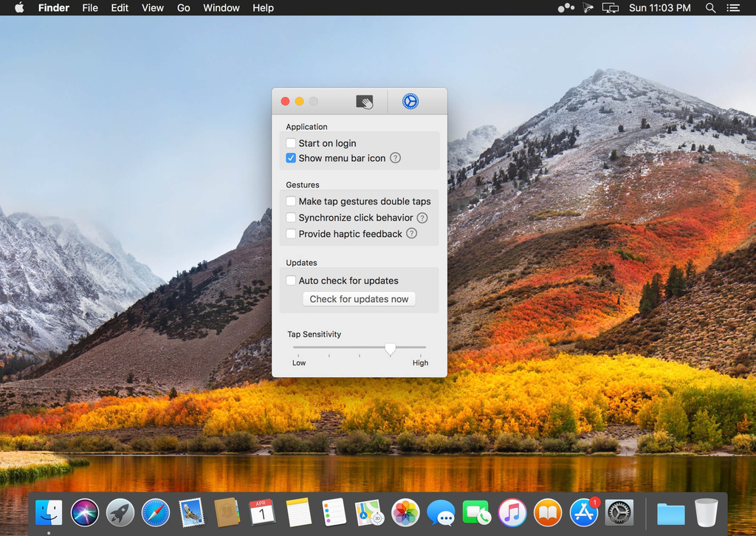Open System Preferences from the Dock
756x536 pixels.
click(x=619, y=512)
